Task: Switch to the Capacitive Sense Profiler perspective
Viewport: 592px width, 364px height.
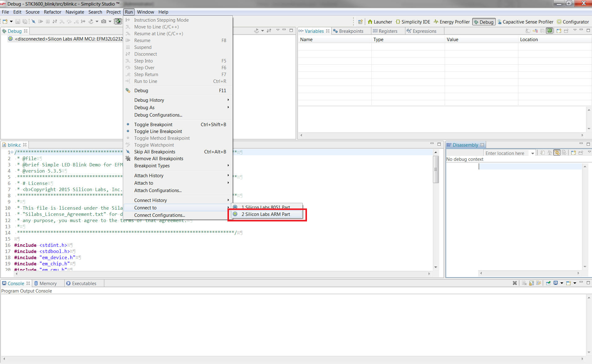Action: pos(525,22)
